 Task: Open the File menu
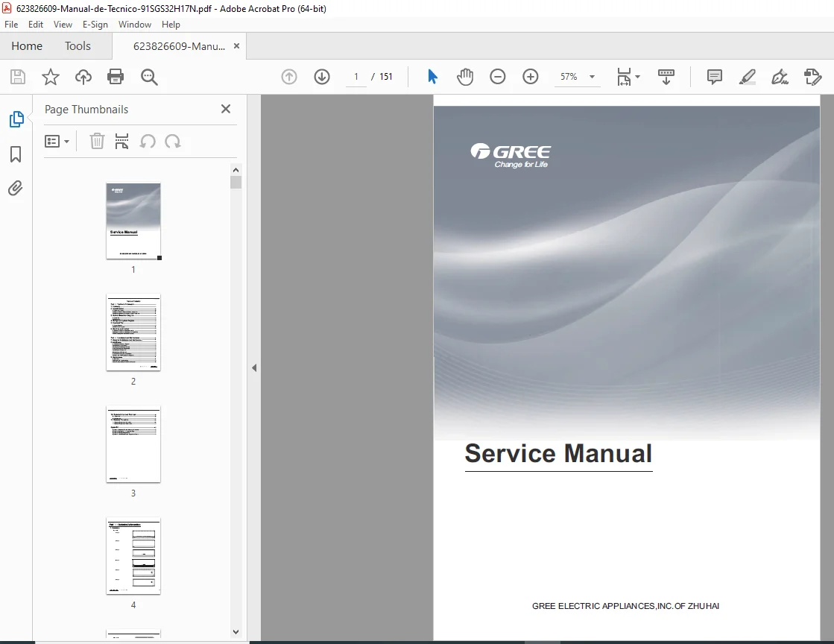pos(11,25)
